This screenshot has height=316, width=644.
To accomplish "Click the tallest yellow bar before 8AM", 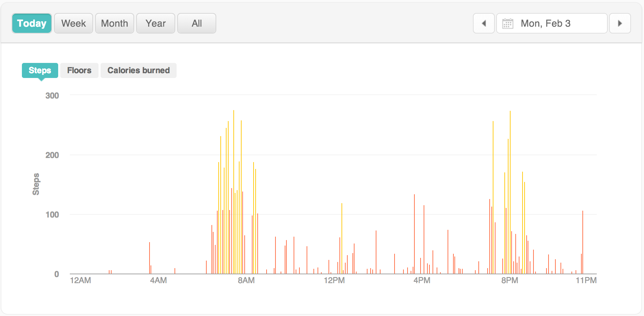I will 234,192.
